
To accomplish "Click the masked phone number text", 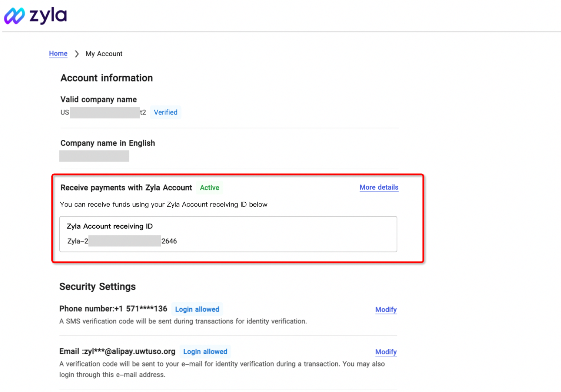I will coord(113,309).
